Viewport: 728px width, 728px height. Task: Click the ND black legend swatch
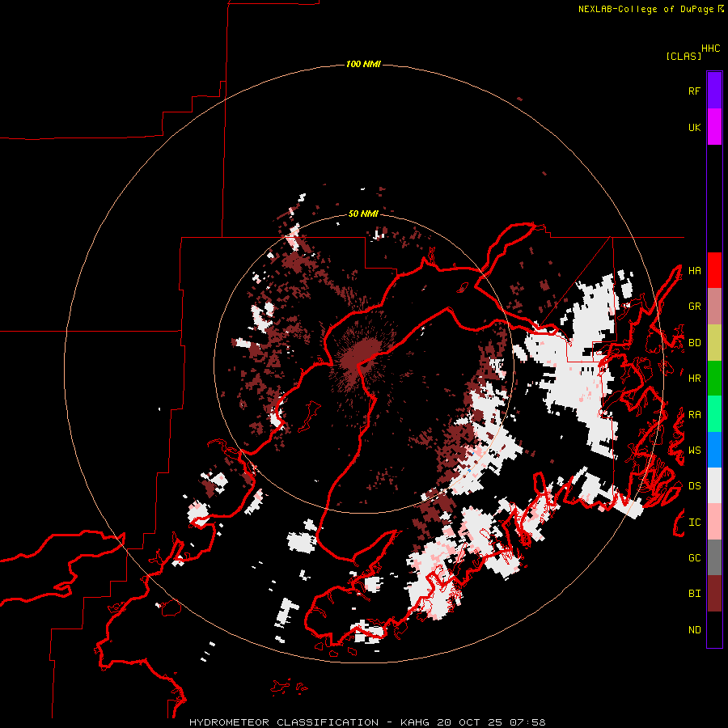(x=714, y=629)
